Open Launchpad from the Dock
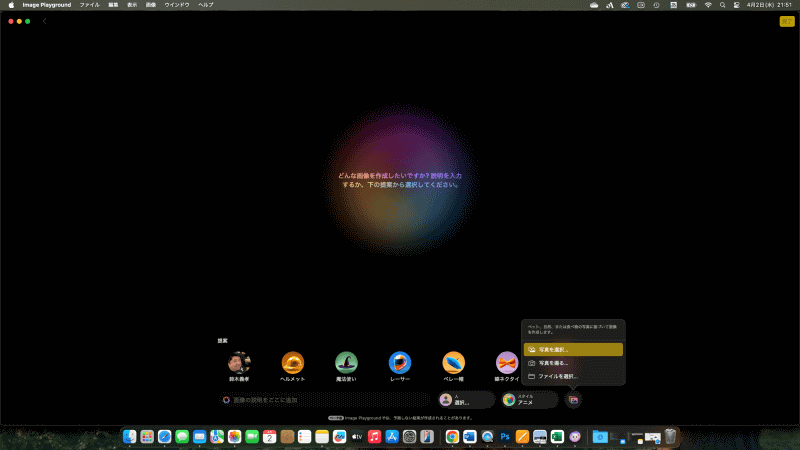 click(147, 437)
